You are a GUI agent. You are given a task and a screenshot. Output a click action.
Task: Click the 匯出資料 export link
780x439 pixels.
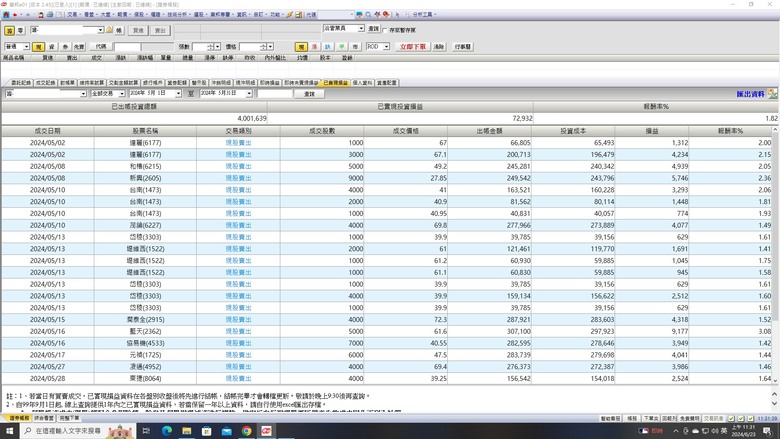click(750, 94)
